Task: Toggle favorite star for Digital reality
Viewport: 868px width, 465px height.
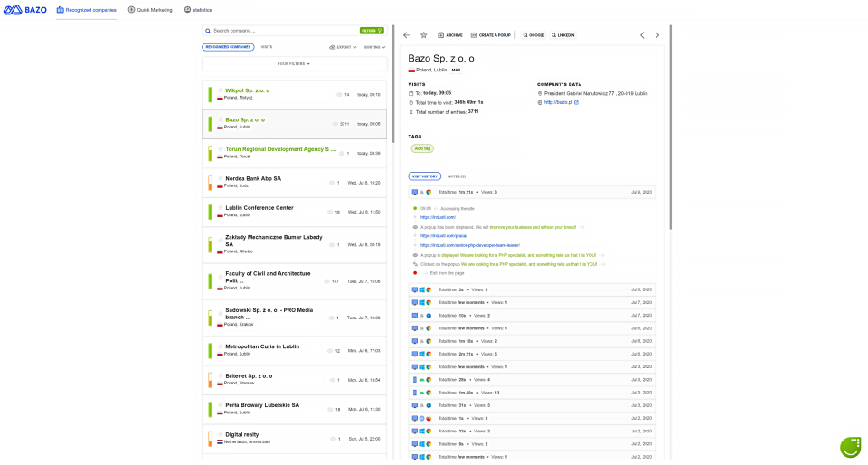Action: pos(221,434)
